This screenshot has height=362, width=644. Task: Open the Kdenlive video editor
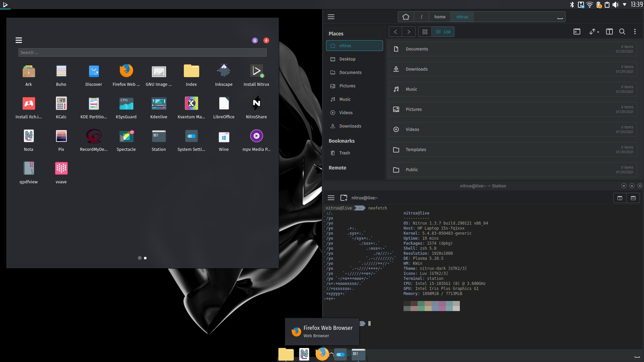[158, 107]
